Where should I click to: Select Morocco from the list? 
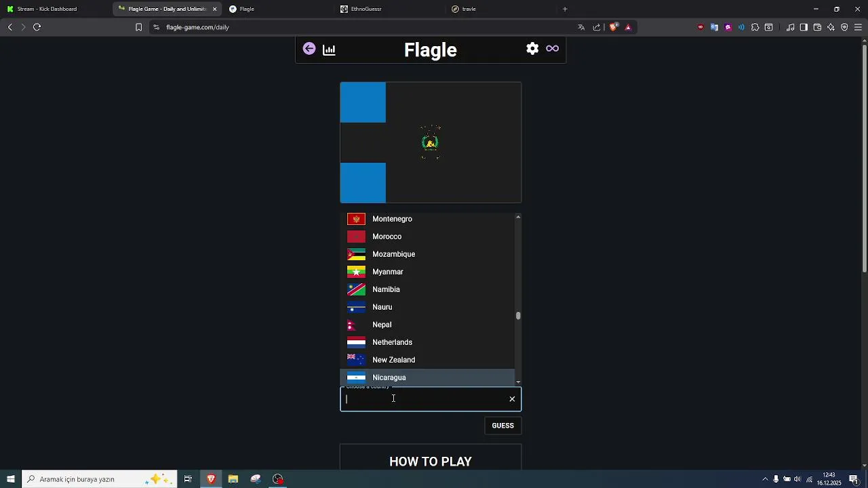click(427, 237)
